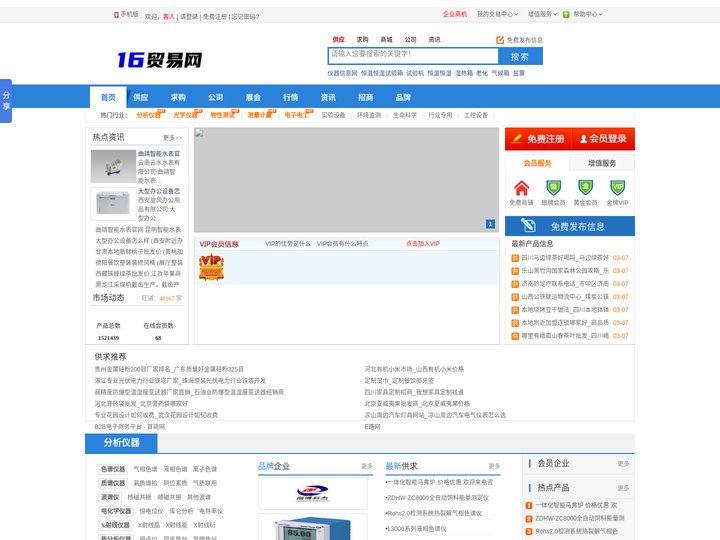
Task: Expand 更多 in 最新供求 section
Action: [x=495, y=466]
